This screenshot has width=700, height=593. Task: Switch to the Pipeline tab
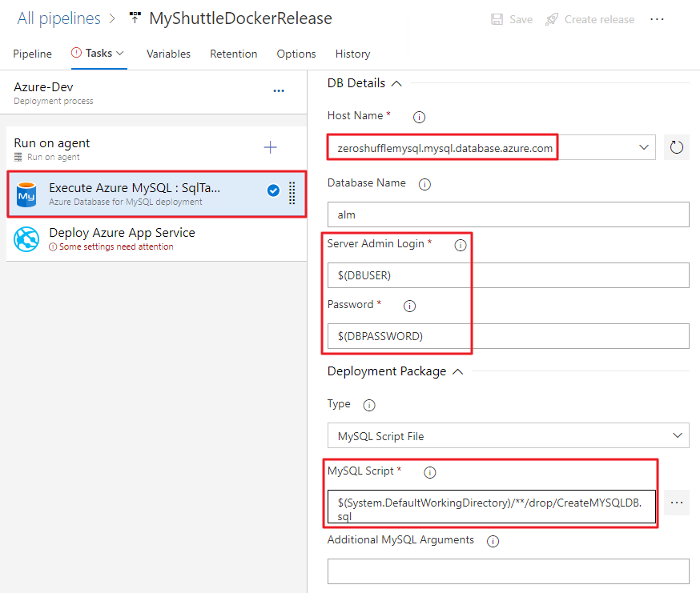click(32, 54)
